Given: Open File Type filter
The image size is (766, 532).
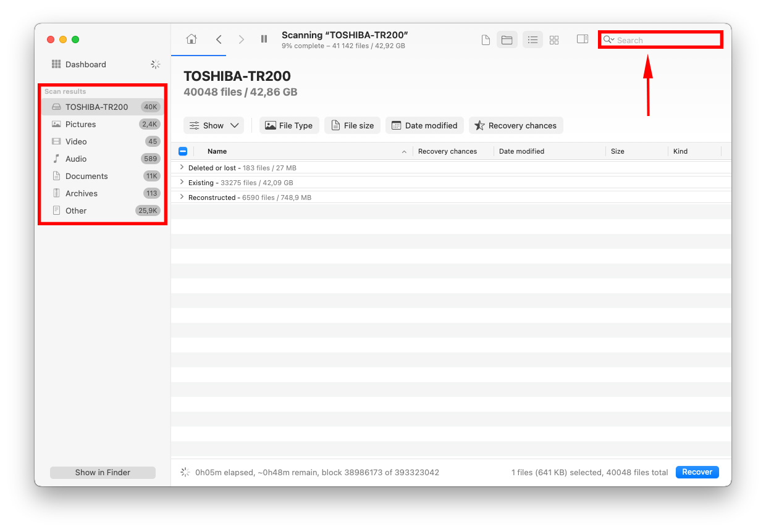Looking at the screenshot, I should tap(289, 125).
